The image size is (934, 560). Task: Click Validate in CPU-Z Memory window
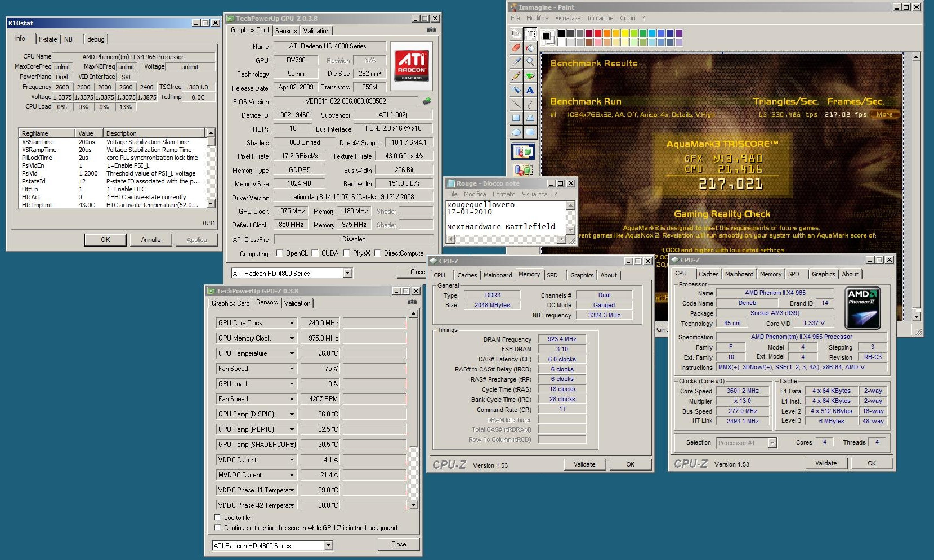point(584,464)
